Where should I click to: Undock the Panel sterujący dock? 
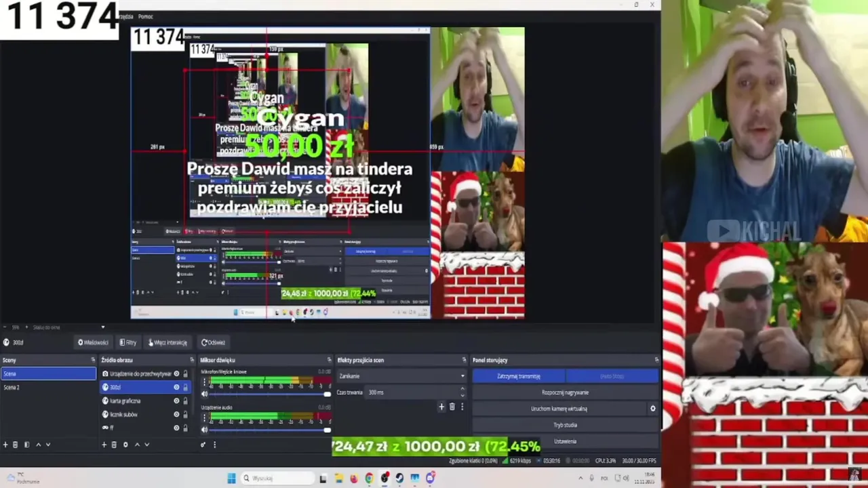(656, 360)
